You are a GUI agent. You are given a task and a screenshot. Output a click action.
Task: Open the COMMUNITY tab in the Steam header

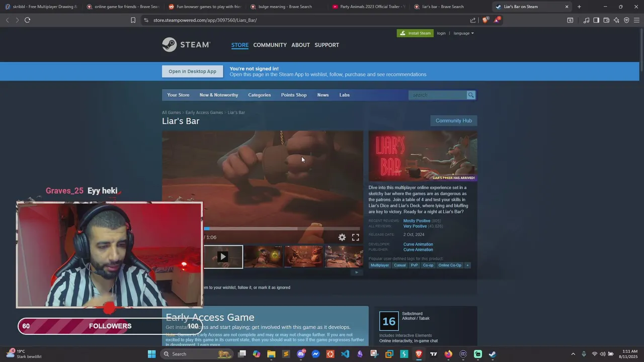(270, 45)
